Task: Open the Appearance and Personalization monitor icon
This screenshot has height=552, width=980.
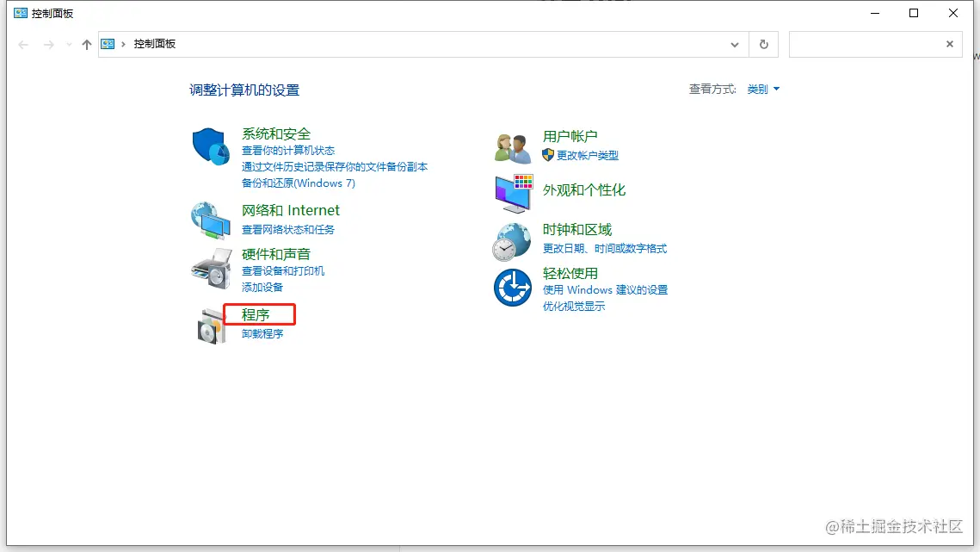Action: pos(514,194)
